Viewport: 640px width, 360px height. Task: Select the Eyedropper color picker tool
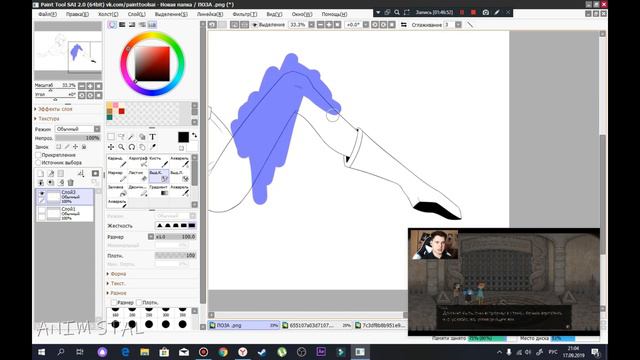(153, 147)
